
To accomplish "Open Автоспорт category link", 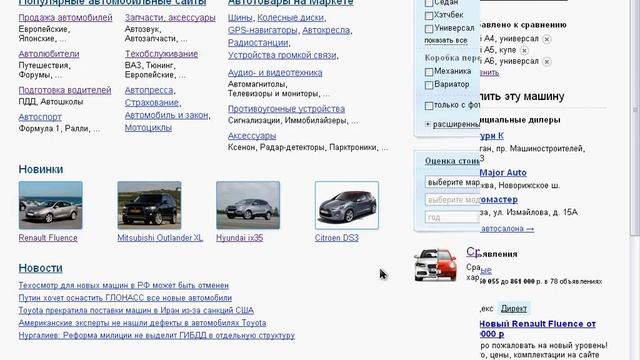I will pyautogui.click(x=40, y=117).
